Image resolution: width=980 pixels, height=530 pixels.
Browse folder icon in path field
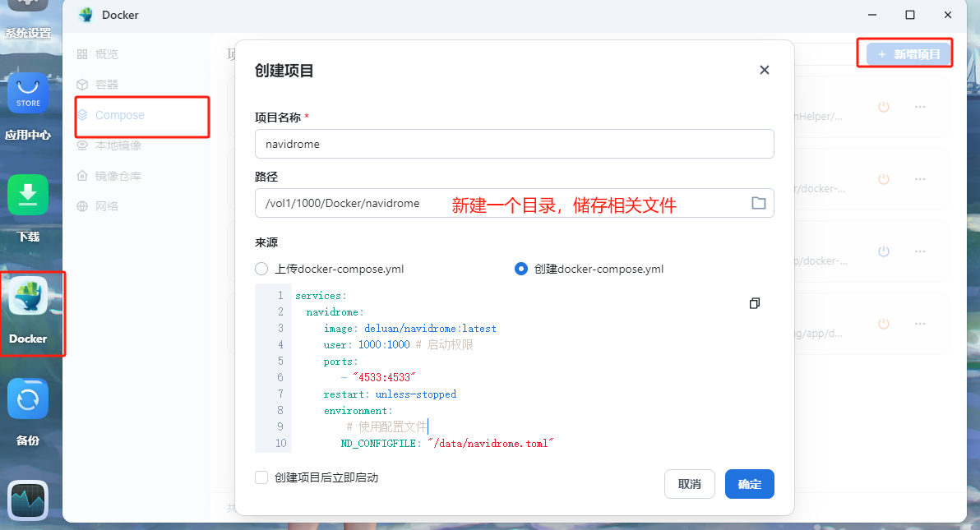point(758,203)
